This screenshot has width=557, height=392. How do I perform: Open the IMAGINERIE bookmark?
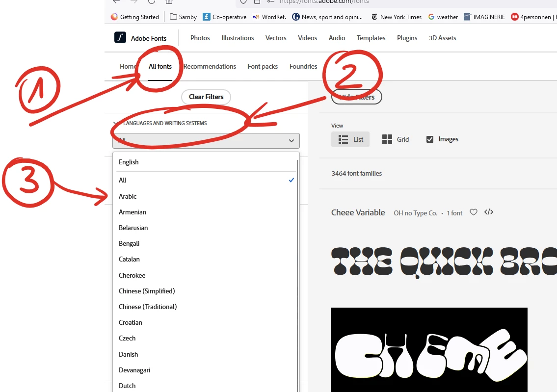(x=484, y=17)
